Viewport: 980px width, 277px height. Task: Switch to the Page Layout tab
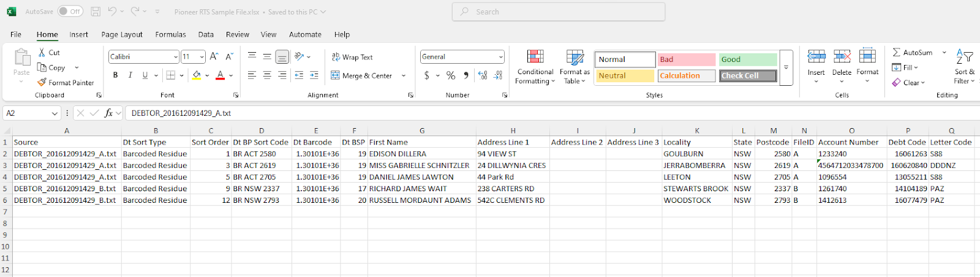122,34
